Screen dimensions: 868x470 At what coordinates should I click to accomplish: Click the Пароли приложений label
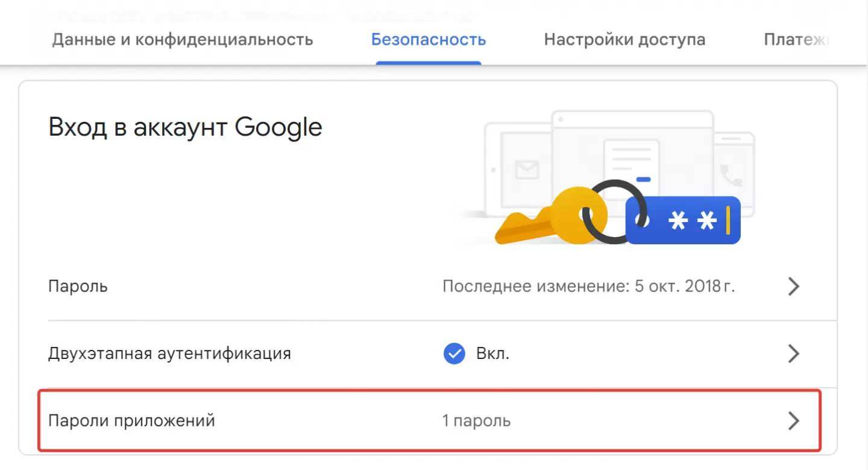(131, 421)
